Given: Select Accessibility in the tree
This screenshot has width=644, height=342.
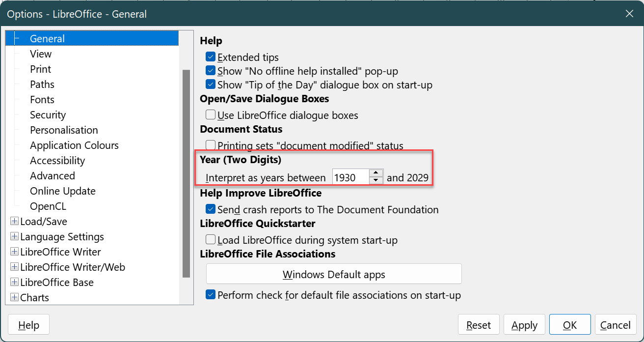Looking at the screenshot, I should pyautogui.click(x=57, y=160).
